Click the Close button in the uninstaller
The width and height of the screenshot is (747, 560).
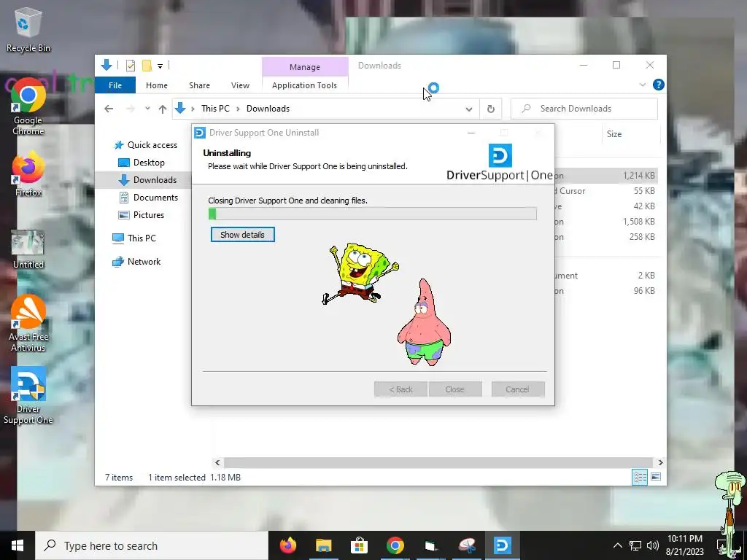[x=455, y=389]
